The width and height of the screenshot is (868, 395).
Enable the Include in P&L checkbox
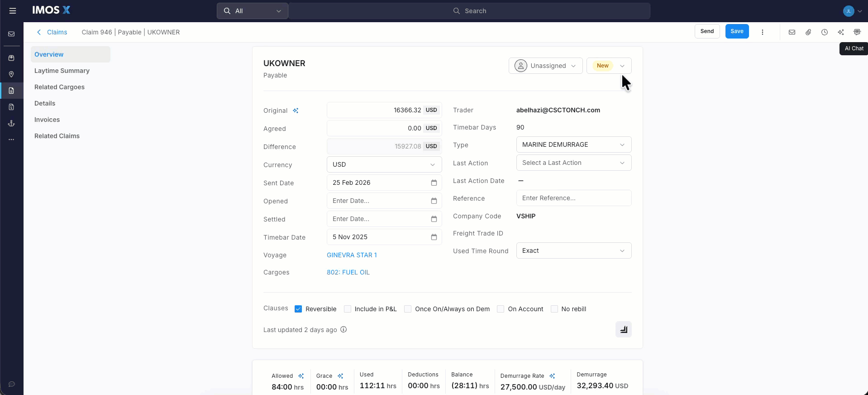[348, 309]
